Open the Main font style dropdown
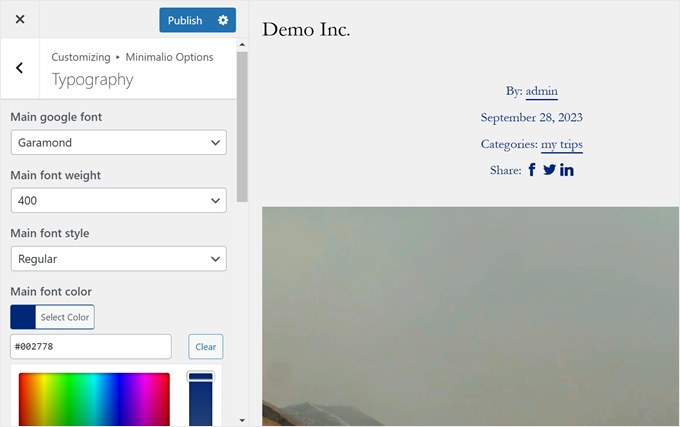680x427 pixels. click(x=118, y=259)
